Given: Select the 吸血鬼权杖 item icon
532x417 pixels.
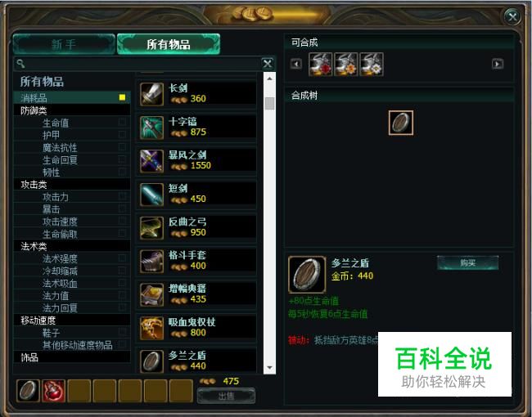Looking at the screenshot, I should pos(151,328).
